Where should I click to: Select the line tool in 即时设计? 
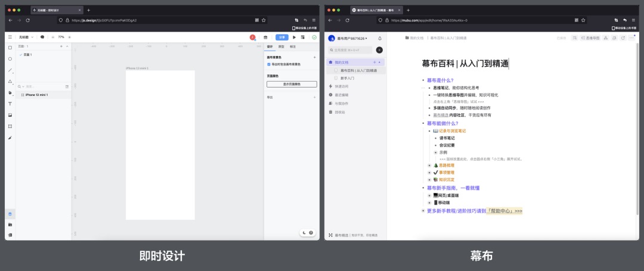coord(10,70)
